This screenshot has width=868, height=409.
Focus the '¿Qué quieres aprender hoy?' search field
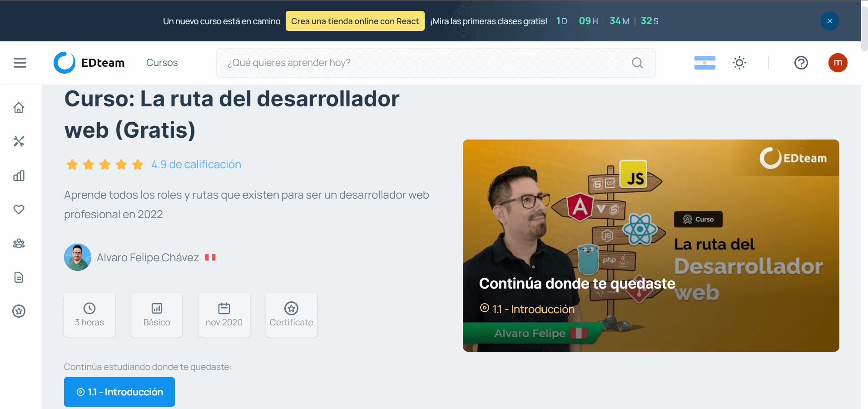[x=436, y=63]
